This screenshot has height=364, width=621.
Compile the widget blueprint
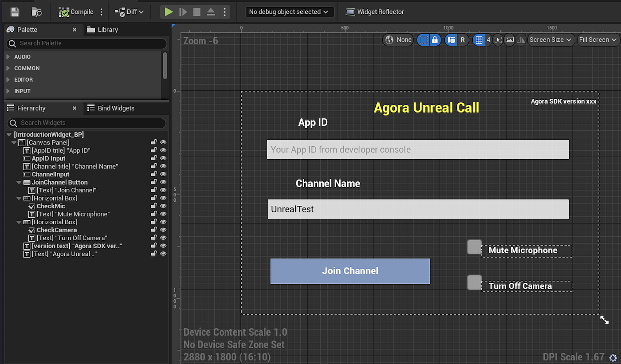pyautogui.click(x=76, y=12)
